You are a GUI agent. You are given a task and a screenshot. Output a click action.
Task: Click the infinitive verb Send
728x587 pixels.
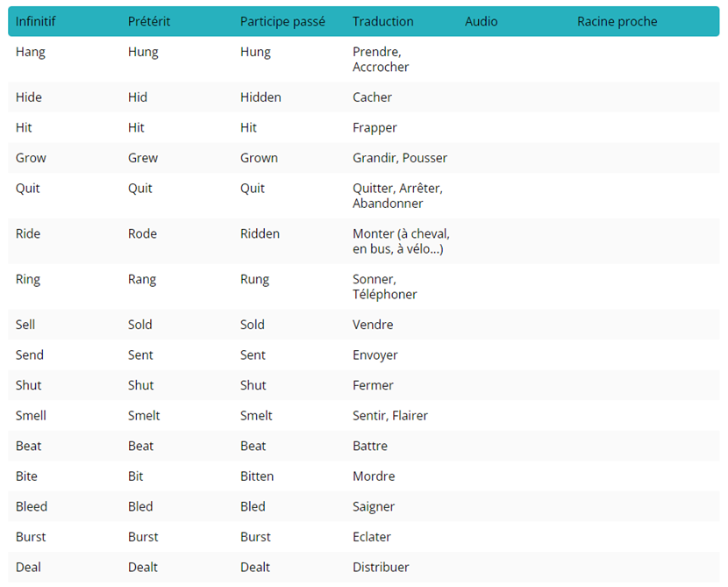coord(30,355)
